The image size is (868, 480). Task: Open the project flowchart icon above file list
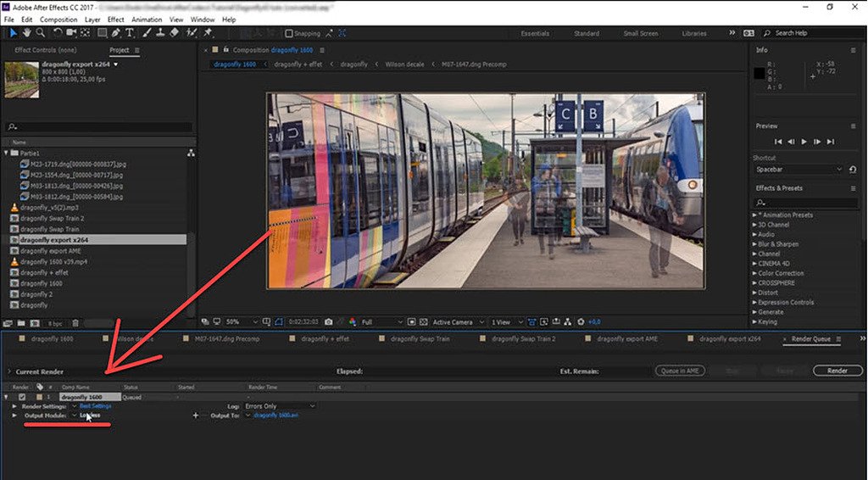click(x=191, y=153)
